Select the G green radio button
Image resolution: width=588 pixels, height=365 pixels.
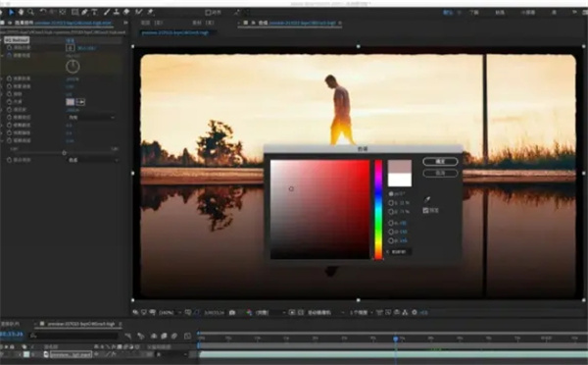coord(391,232)
